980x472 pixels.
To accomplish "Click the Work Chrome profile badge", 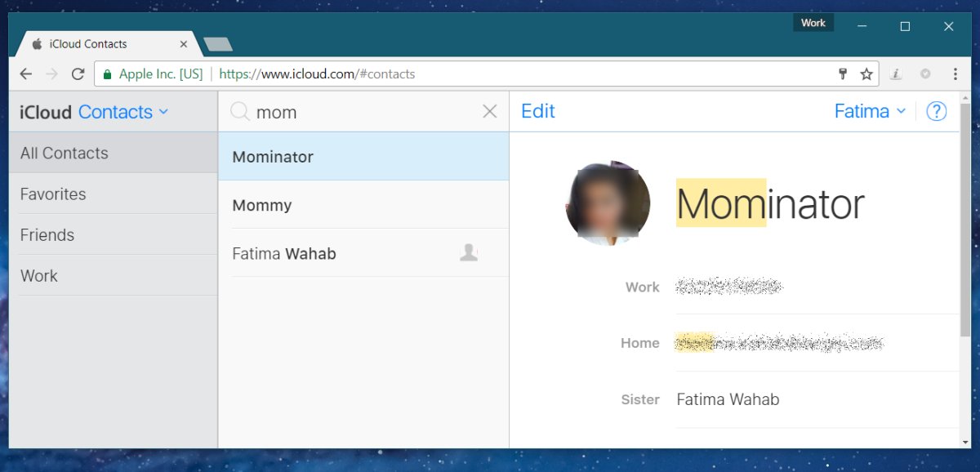I will pyautogui.click(x=813, y=23).
